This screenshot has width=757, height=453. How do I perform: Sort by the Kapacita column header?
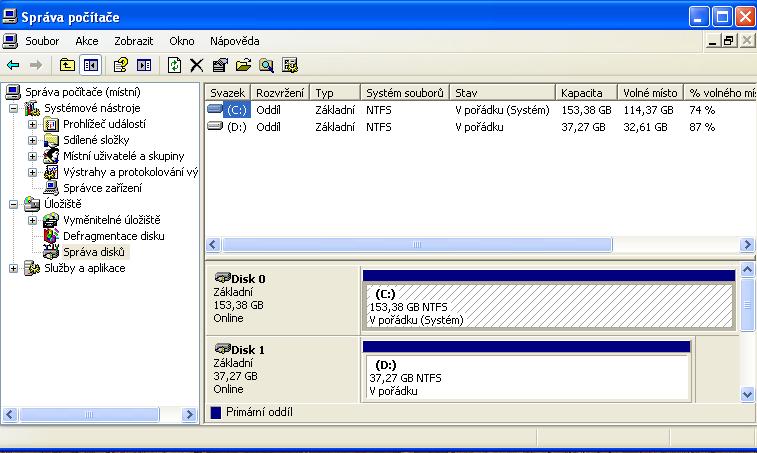pyautogui.click(x=586, y=93)
